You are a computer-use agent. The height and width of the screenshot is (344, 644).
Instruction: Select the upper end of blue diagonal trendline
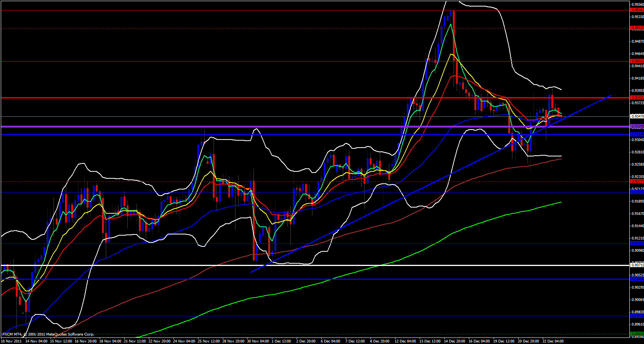(x=611, y=95)
